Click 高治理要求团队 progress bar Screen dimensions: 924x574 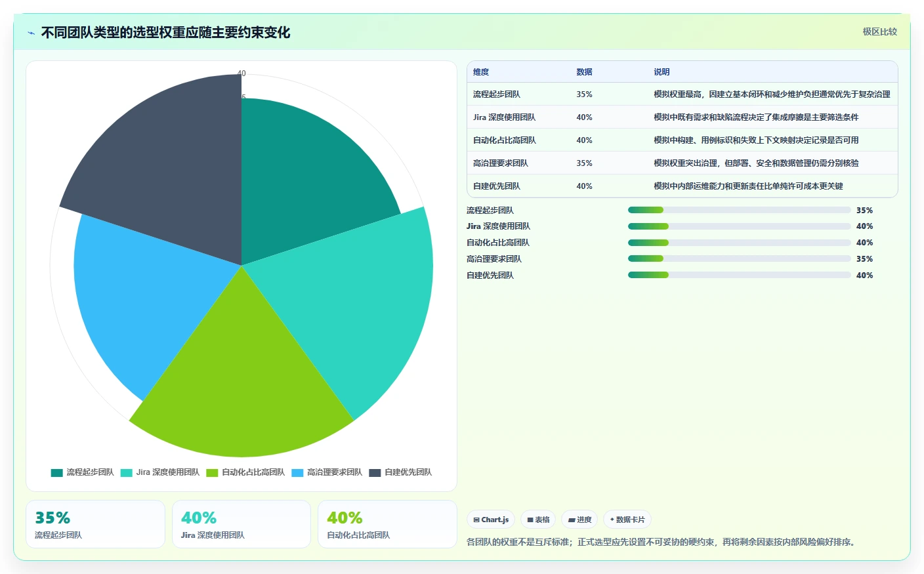(x=739, y=258)
